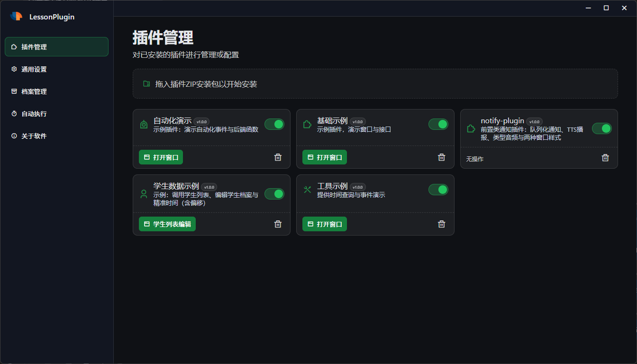Remove 学生数据示例 plugin using trash icon
Viewport: 637px width, 364px height.
[278, 224]
